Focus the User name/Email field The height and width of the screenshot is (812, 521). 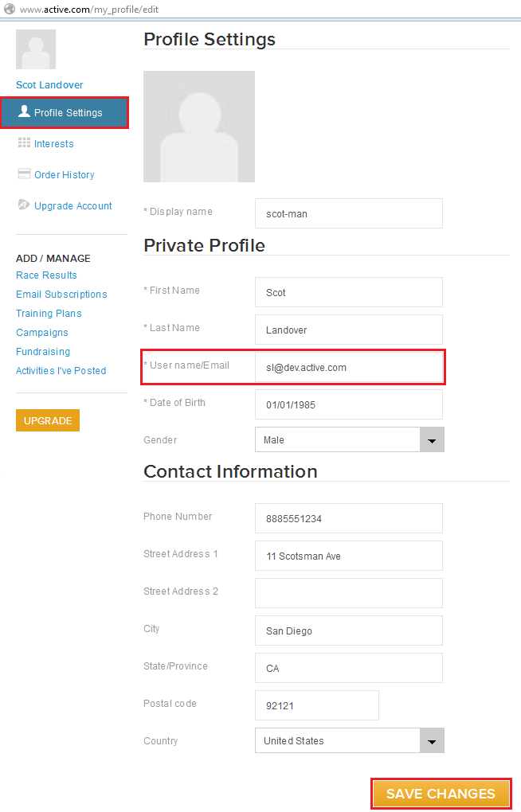point(348,368)
